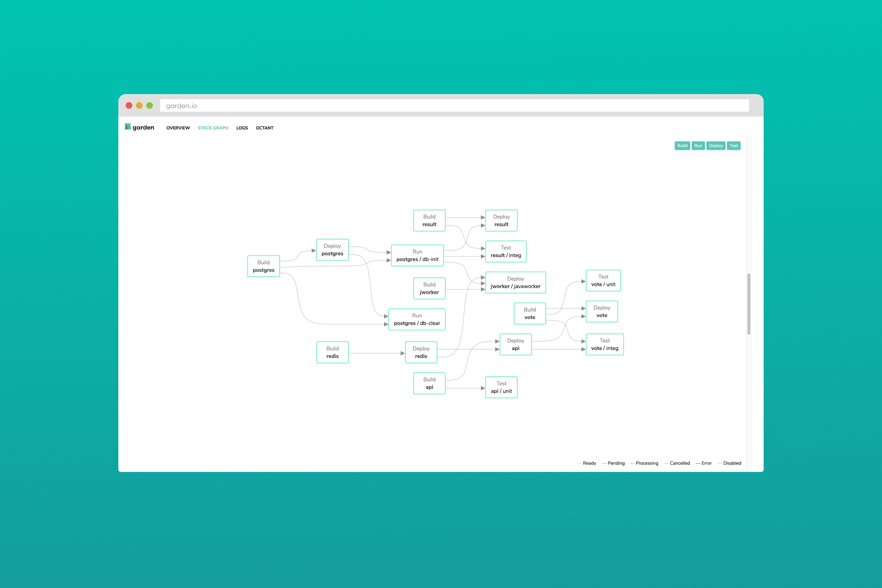Select the Build postgres node

click(263, 266)
